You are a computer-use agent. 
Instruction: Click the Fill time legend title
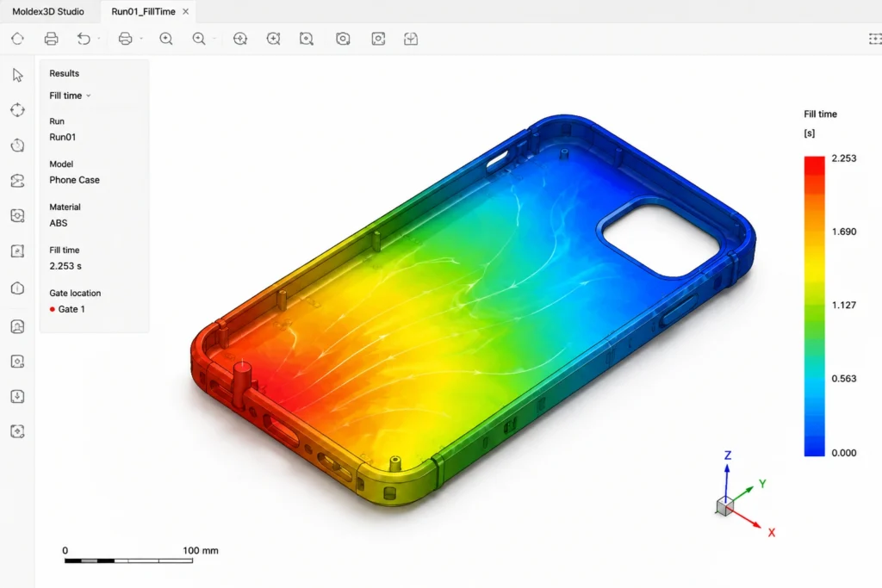click(x=820, y=115)
